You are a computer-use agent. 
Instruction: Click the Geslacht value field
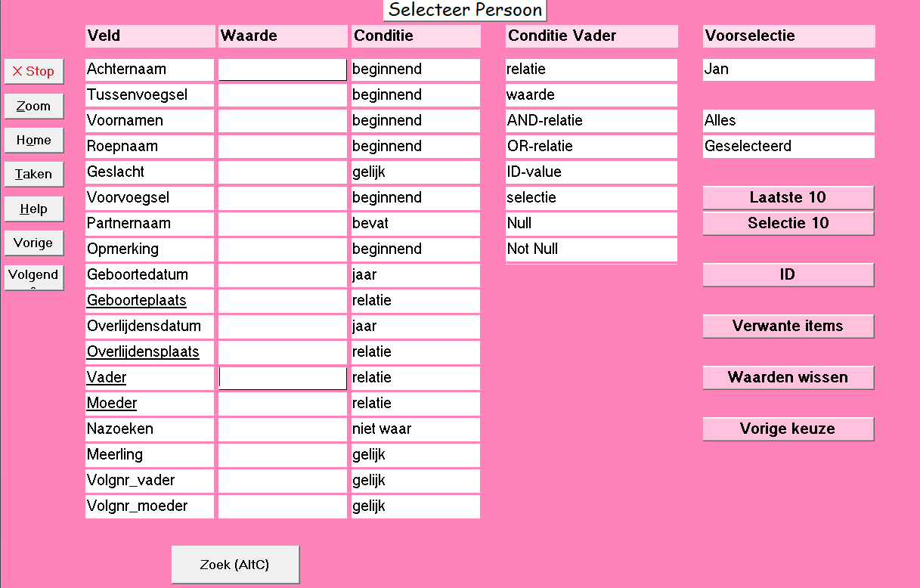coord(283,172)
